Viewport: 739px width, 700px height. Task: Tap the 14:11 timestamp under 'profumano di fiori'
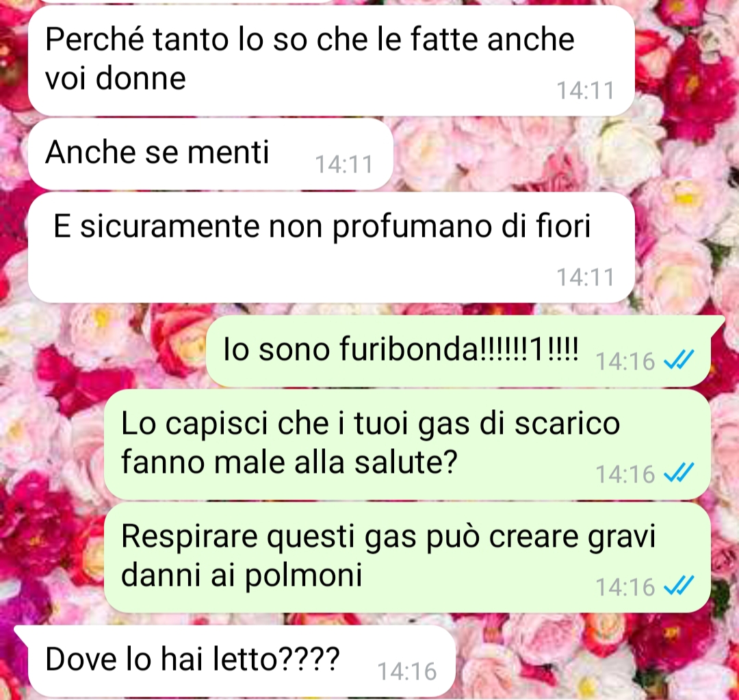tap(586, 277)
